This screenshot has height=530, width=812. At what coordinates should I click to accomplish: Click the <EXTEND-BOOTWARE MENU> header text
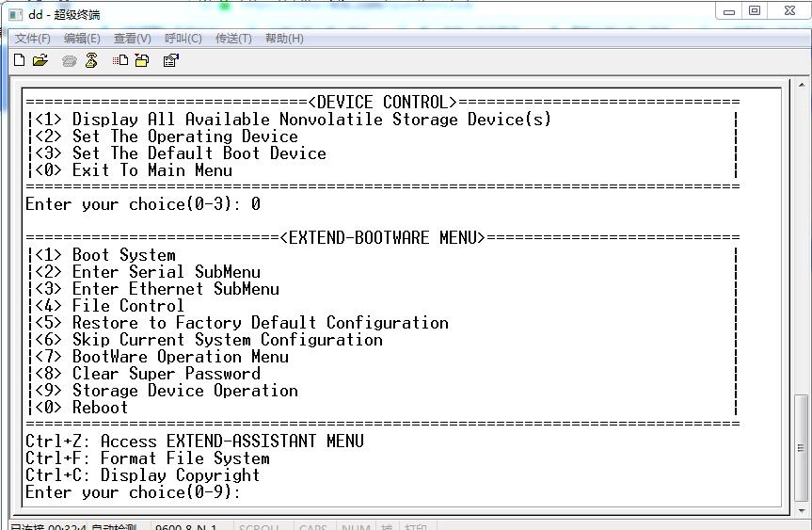tap(383, 238)
